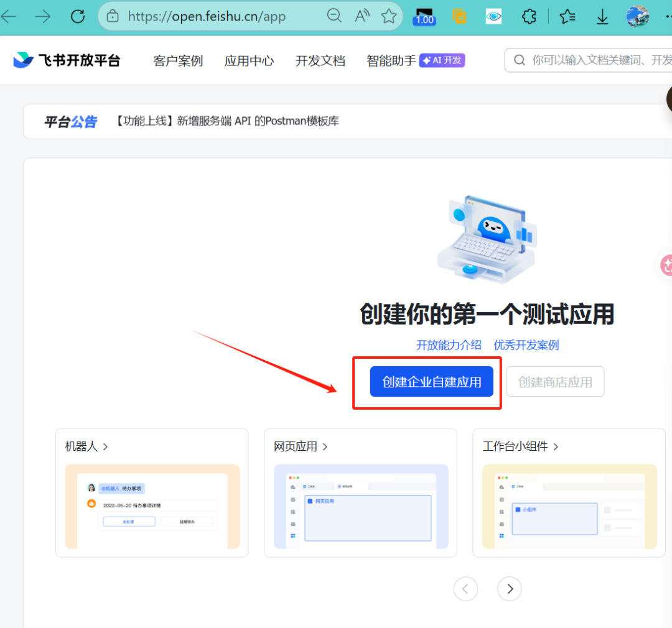Open 开放能力介绍 link
This screenshot has width=672, height=628.
449,345
